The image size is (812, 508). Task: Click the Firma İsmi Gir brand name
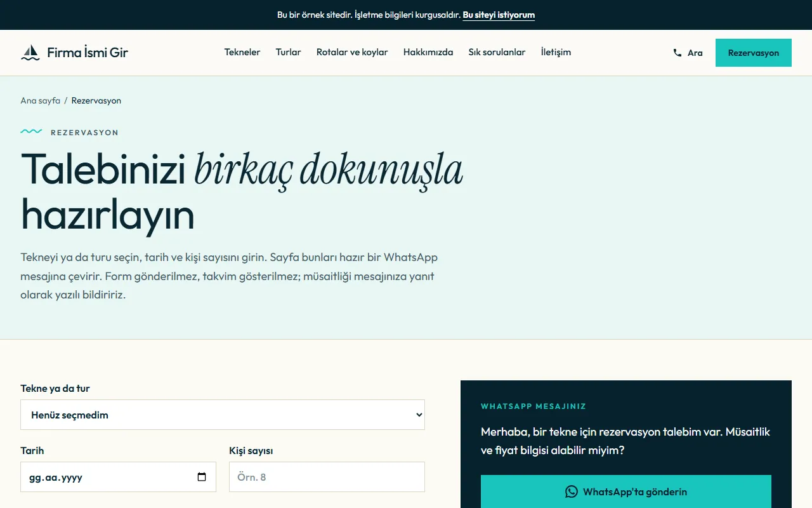[88, 52]
